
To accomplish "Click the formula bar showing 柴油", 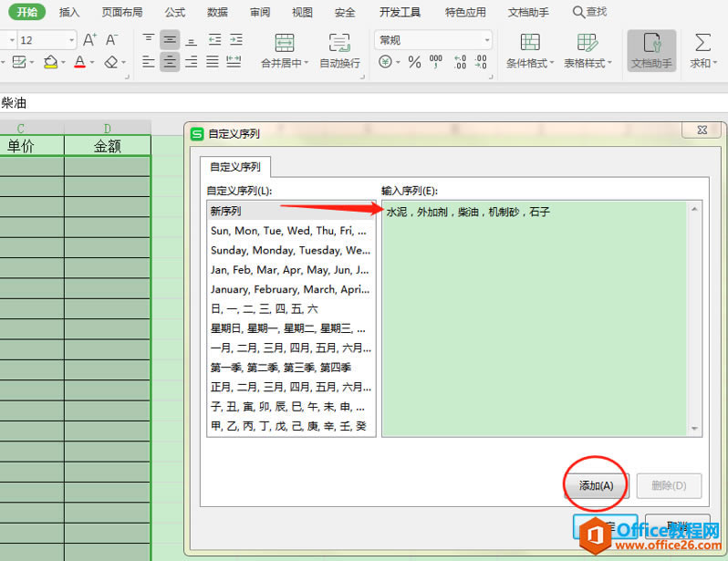I will 364,103.
